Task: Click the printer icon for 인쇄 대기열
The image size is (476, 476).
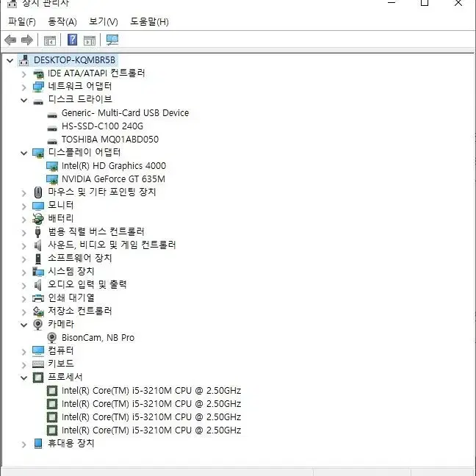Action: [38, 298]
